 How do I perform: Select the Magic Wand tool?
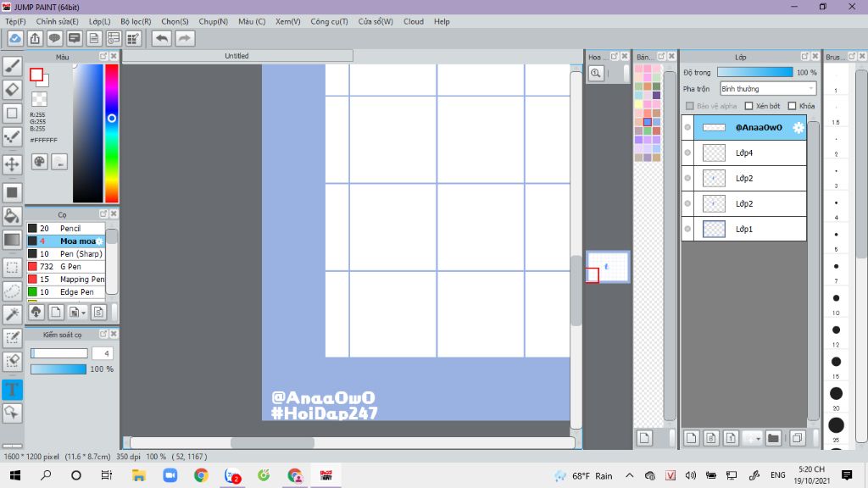point(12,314)
